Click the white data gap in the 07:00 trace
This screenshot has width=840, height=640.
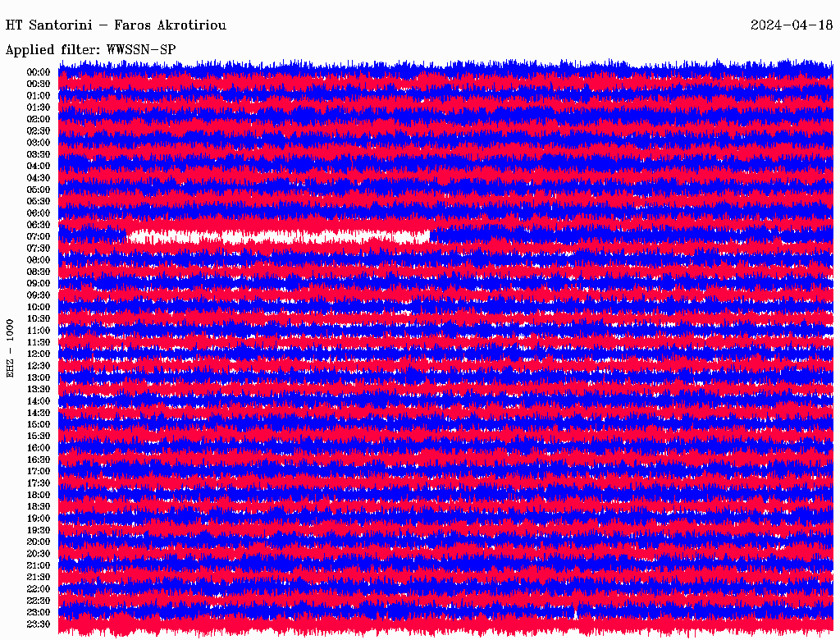click(x=279, y=237)
